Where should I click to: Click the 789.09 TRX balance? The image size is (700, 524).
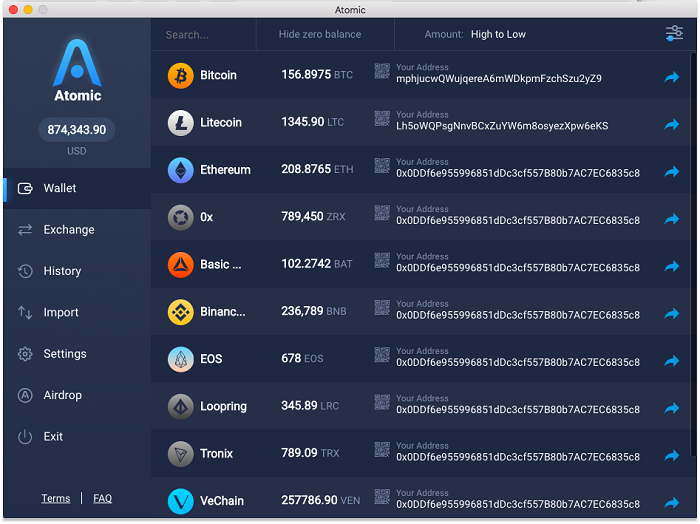pos(310,453)
